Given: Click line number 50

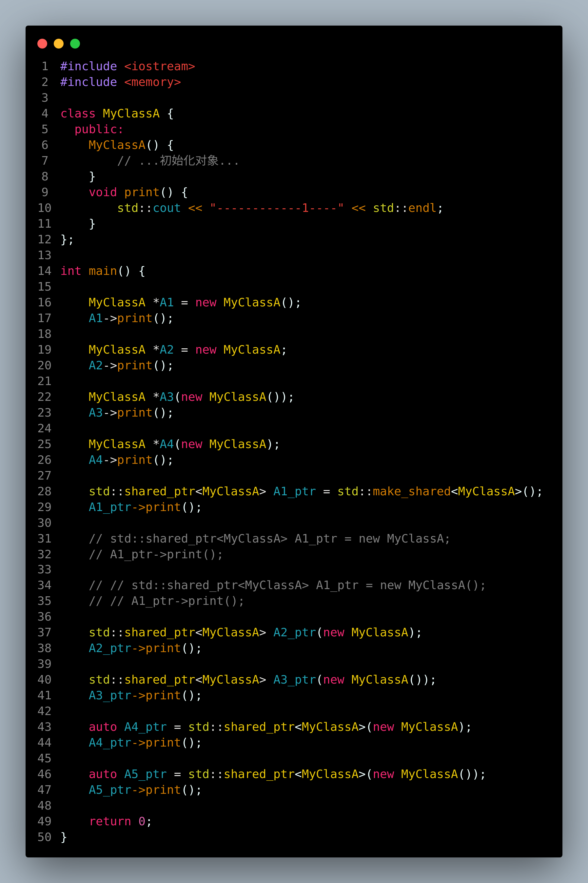Looking at the screenshot, I should click(x=44, y=837).
